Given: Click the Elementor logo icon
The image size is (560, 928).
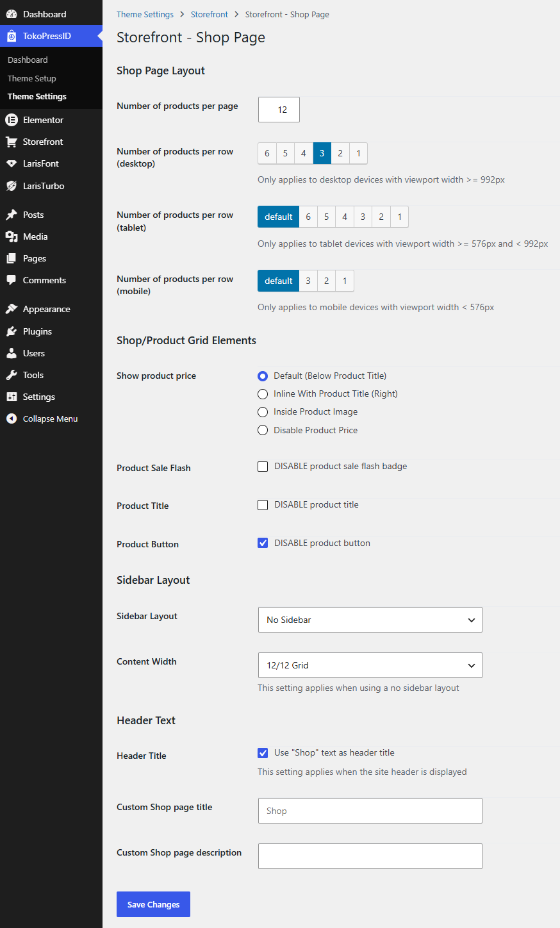Looking at the screenshot, I should coord(12,120).
